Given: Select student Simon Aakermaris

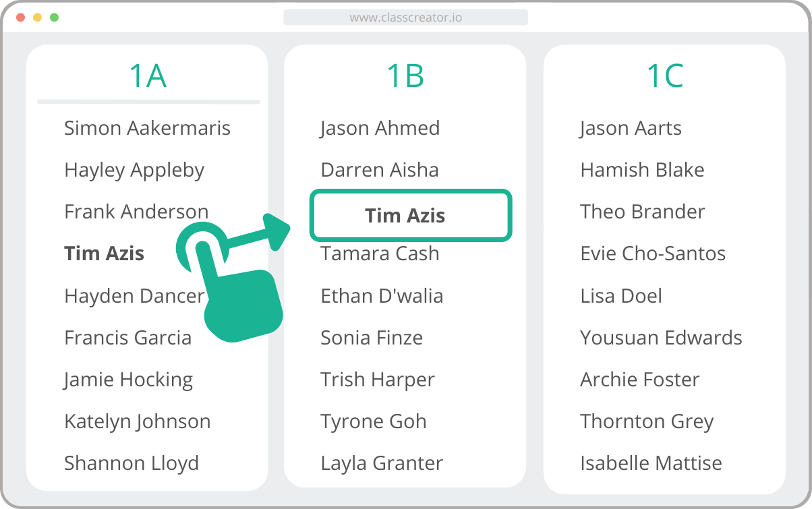Looking at the screenshot, I should [147, 128].
